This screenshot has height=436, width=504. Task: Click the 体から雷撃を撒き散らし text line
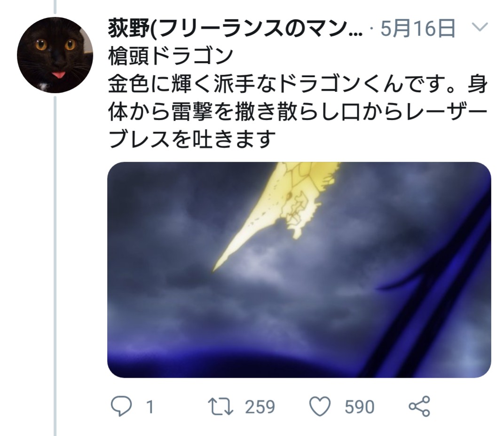click(x=298, y=111)
